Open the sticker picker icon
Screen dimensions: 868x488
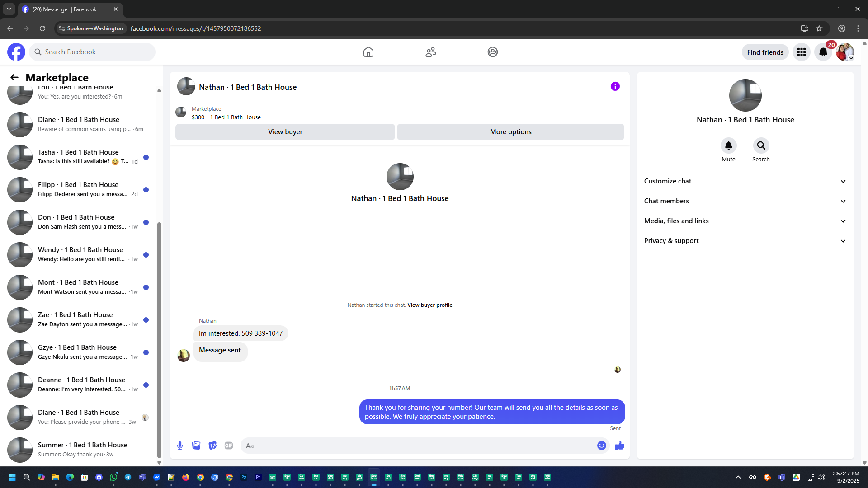pos(212,446)
